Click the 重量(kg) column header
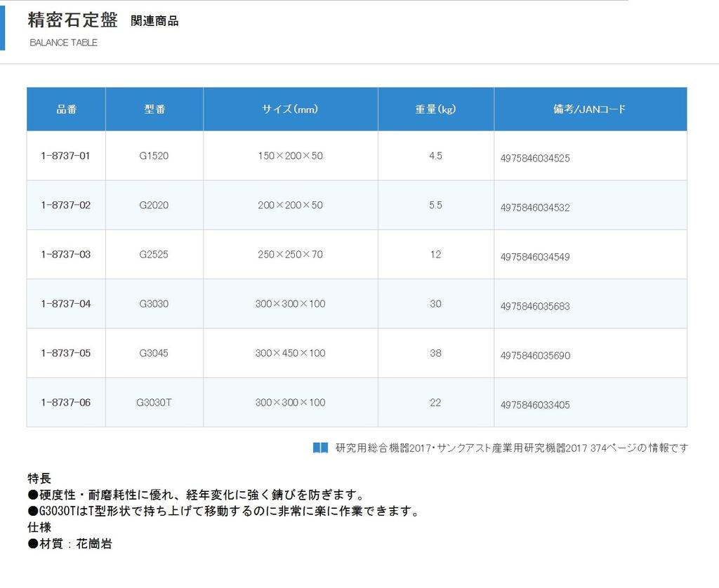Screen dimensions: 719x588 click(435, 109)
